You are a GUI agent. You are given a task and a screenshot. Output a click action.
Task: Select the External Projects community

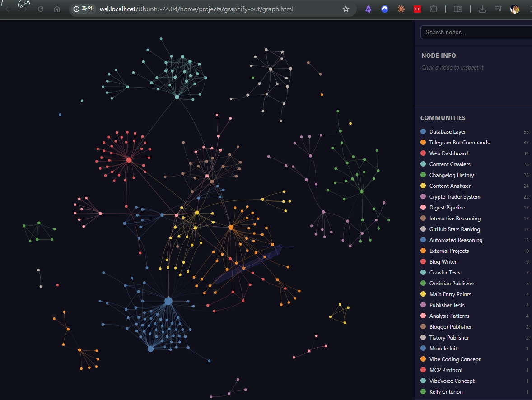click(x=474, y=251)
